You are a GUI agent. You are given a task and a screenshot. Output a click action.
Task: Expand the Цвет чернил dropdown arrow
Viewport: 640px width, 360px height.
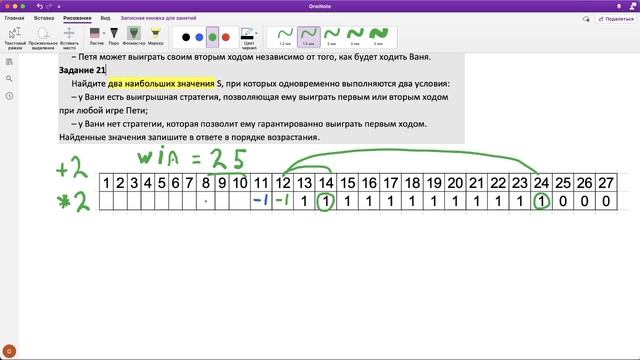256,33
